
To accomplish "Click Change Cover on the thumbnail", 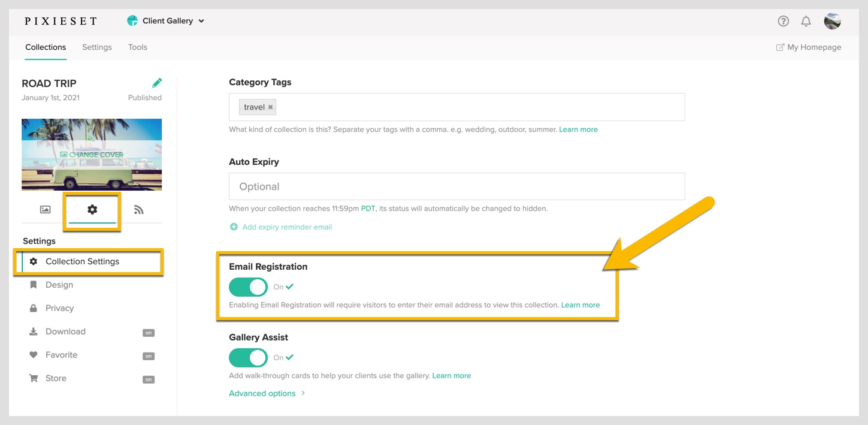I will (x=92, y=155).
